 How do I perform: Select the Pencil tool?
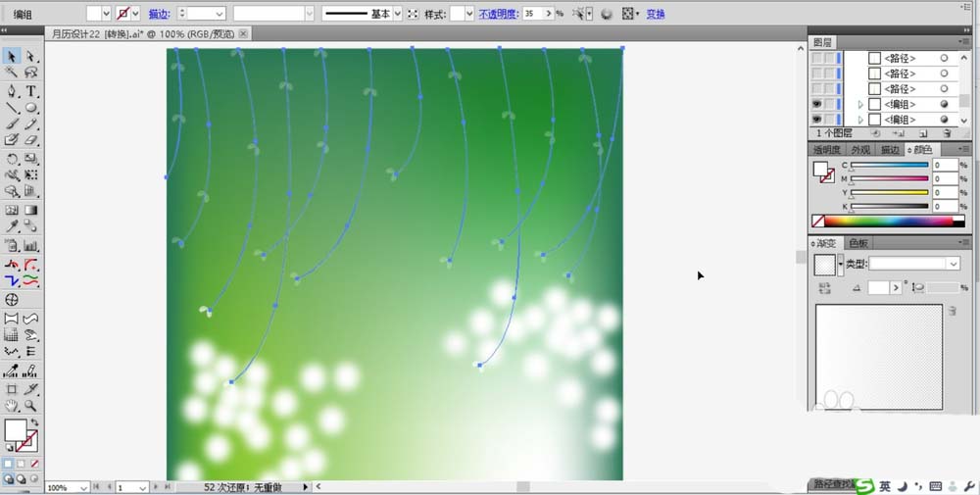coord(31,124)
